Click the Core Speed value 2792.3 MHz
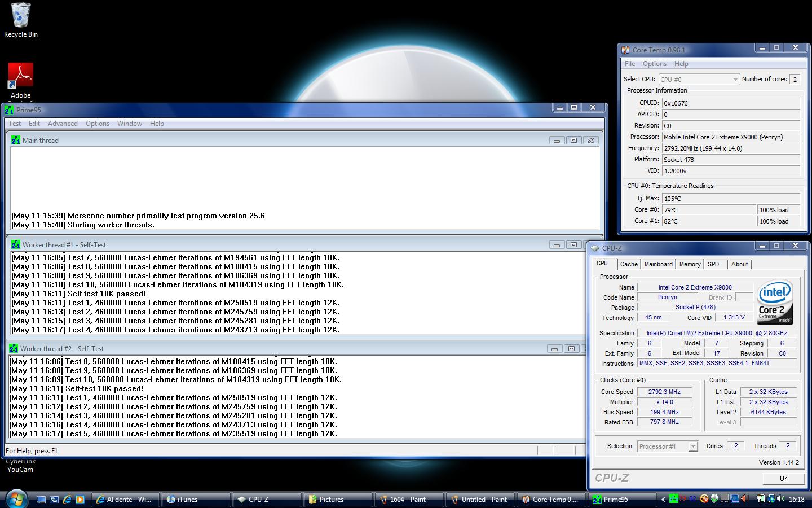The image size is (812, 508). click(x=664, y=392)
